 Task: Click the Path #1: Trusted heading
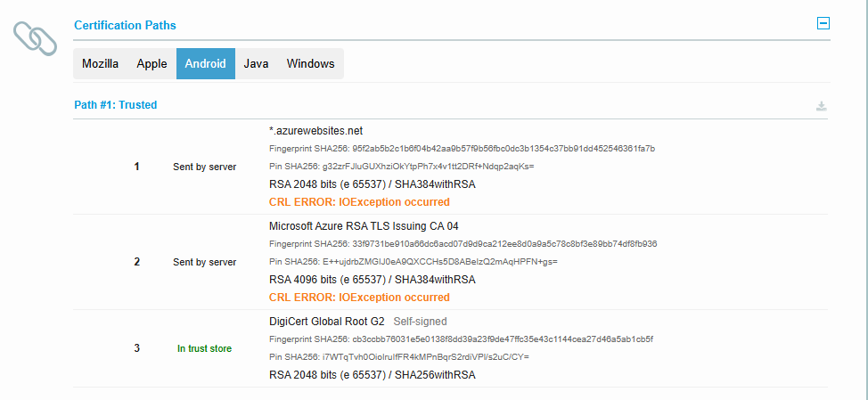(116, 104)
